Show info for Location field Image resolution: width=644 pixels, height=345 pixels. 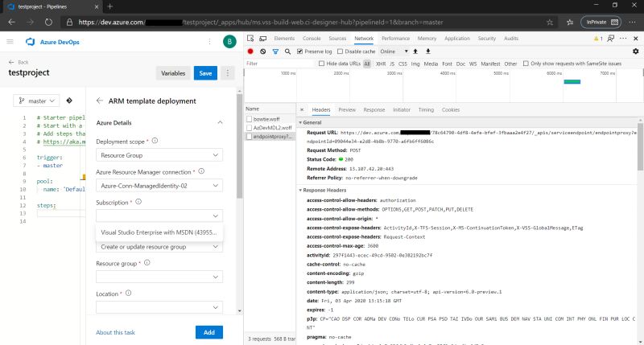click(128, 294)
